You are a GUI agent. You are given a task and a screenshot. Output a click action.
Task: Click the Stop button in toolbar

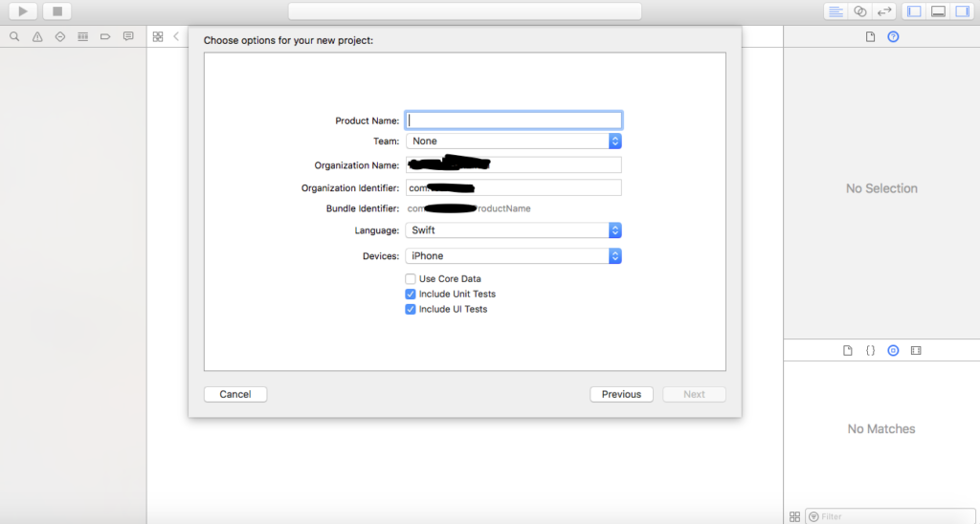tap(56, 11)
